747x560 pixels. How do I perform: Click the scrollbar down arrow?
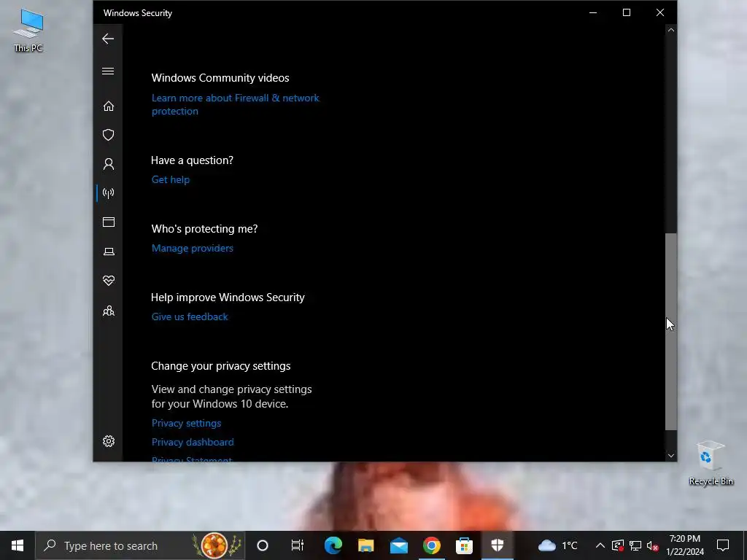(x=671, y=456)
